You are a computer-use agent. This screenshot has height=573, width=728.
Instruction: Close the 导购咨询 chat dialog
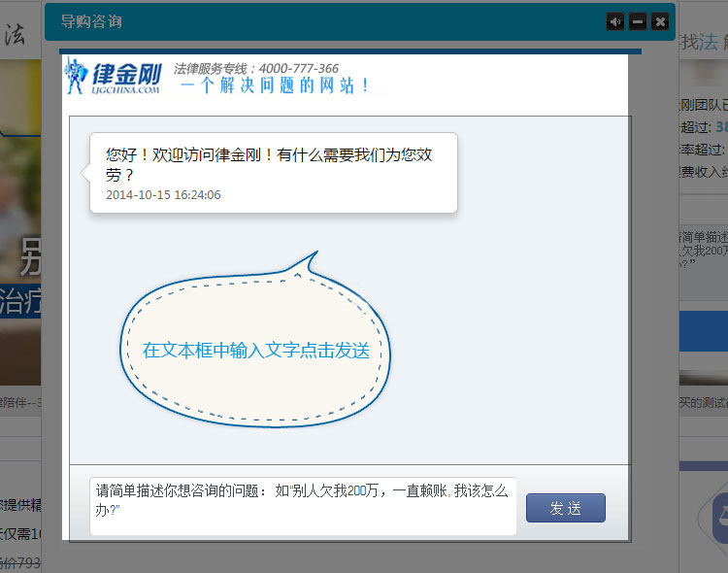[660, 21]
